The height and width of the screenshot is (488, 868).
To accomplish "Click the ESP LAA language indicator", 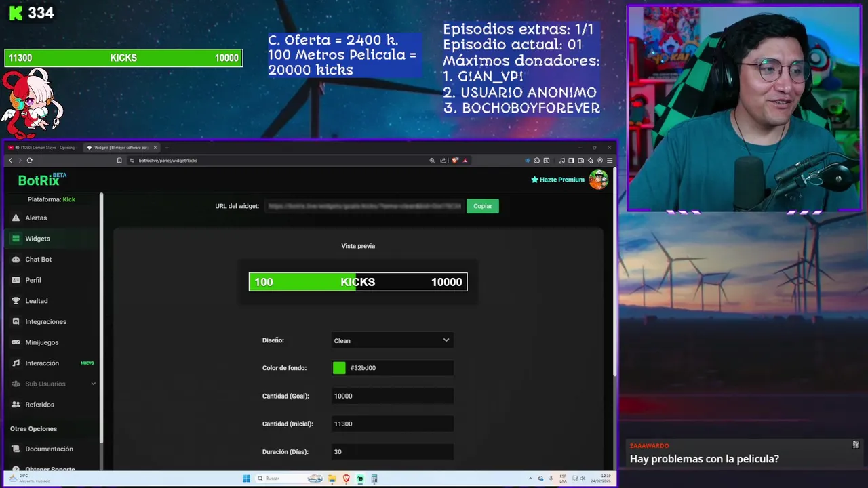I will [563, 479].
